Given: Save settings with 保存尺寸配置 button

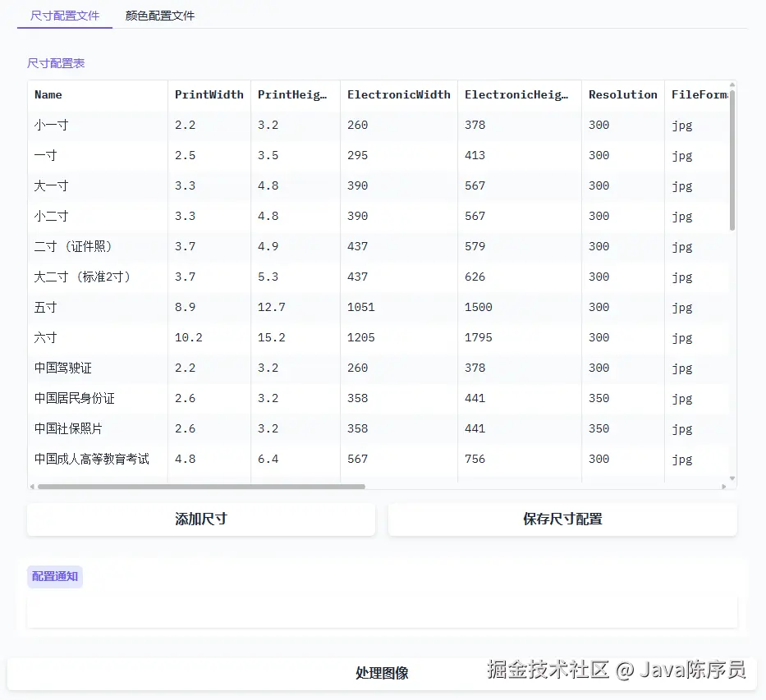Looking at the screenshot, I should click(x=562, y=519).
